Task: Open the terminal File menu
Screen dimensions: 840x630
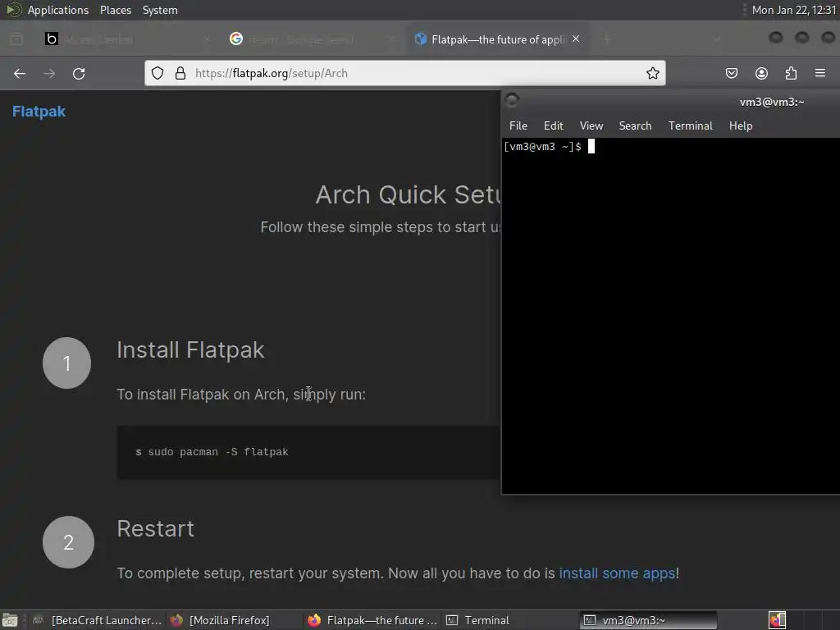Action: [518, 126]
